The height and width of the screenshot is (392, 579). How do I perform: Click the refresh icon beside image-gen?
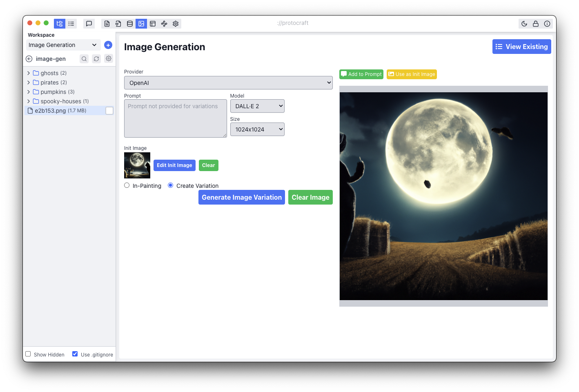[96, 59]
